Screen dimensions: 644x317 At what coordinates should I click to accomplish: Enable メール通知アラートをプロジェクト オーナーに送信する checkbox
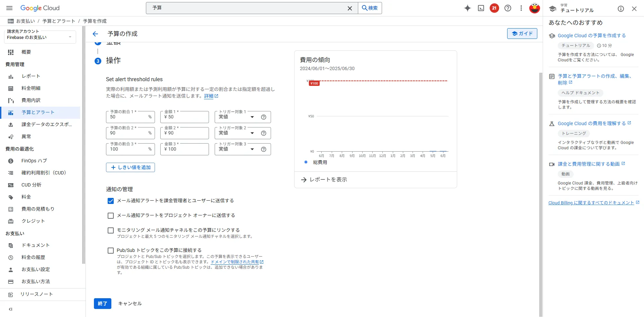tap(111, 216)
